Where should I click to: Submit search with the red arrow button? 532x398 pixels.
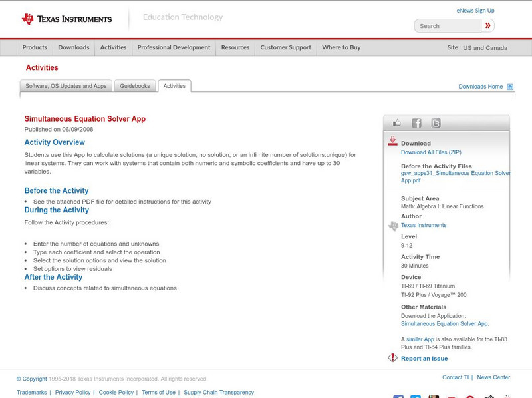[487, 25]
